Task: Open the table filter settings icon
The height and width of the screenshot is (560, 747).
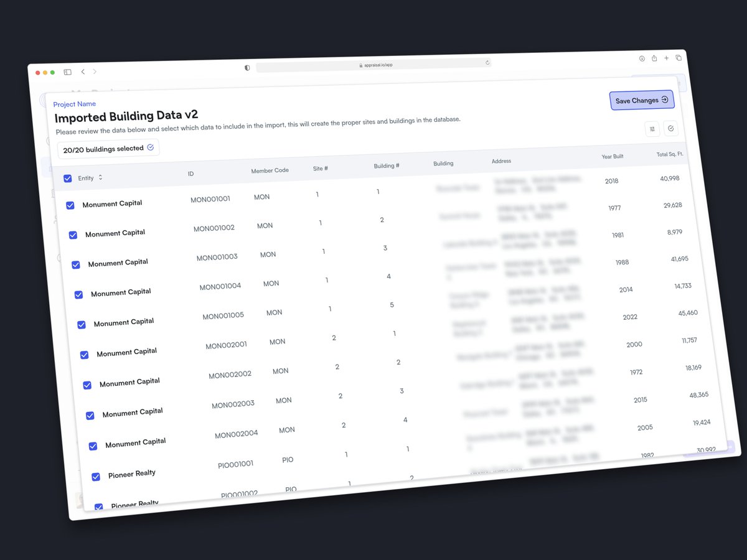Action: [x=652, y=129]
